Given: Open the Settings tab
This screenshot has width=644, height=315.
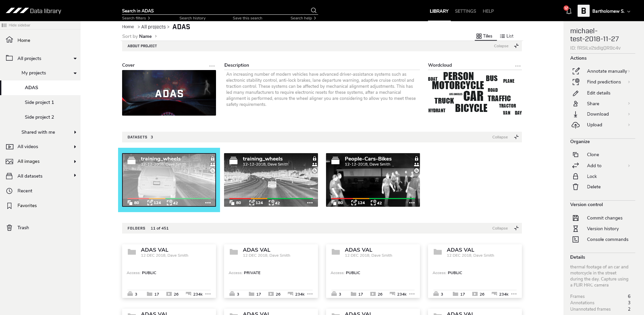Looking at the screenshot, I should point(465,11).
